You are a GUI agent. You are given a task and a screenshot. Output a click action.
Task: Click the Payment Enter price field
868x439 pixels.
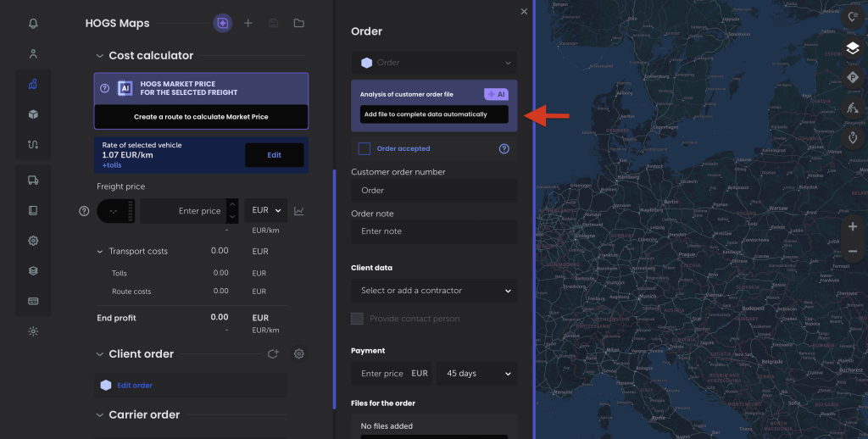392,374
